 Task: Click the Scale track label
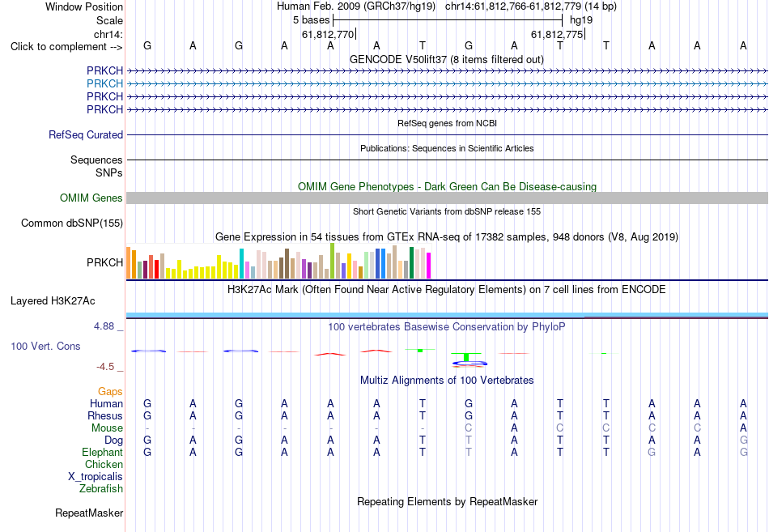click(109, 20)
